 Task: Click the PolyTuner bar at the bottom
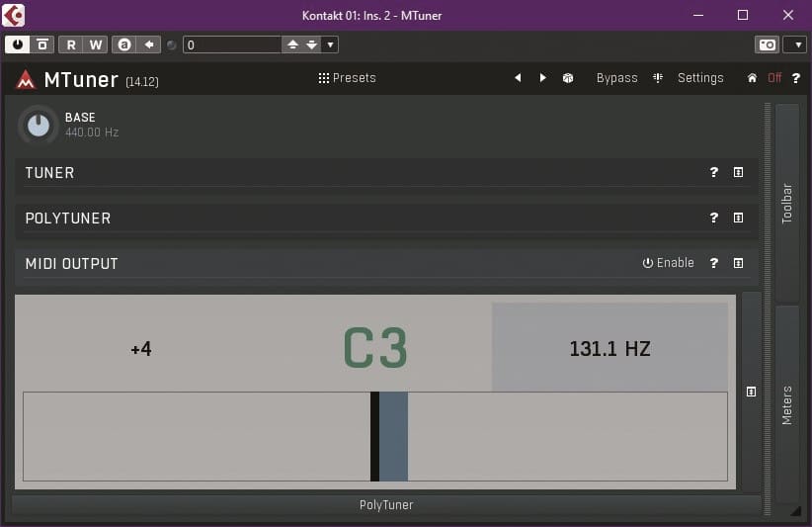[x=386, y=504]
